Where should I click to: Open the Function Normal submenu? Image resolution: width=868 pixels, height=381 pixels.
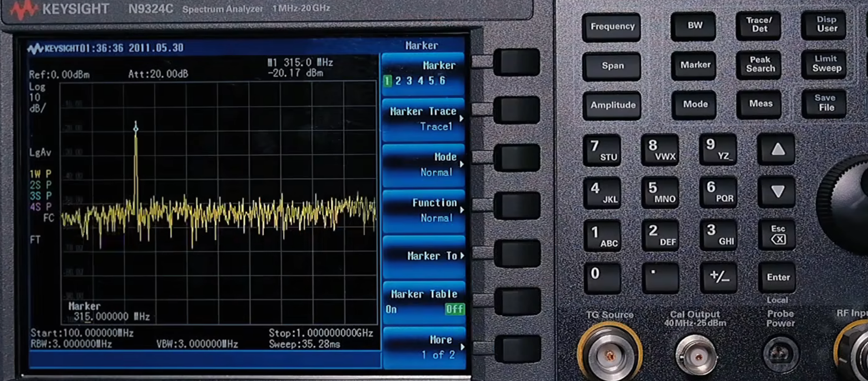coord(423,210)
